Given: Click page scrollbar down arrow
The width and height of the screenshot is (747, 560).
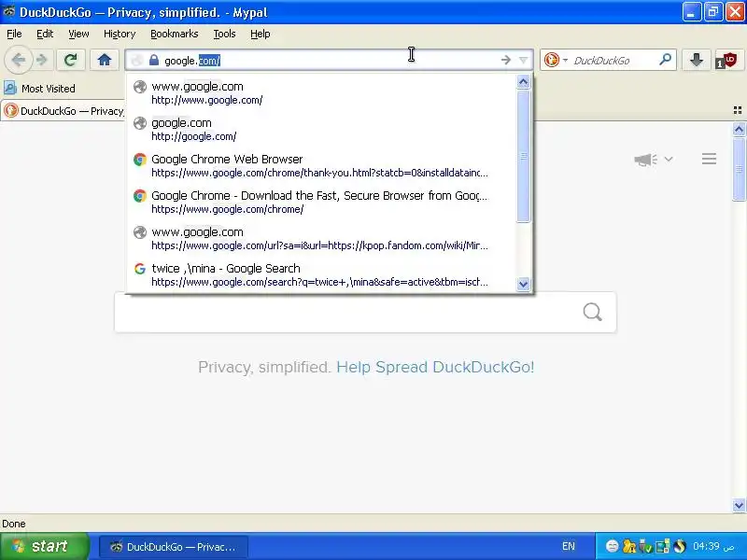Looking at the screenshot, I should (739, 505).
